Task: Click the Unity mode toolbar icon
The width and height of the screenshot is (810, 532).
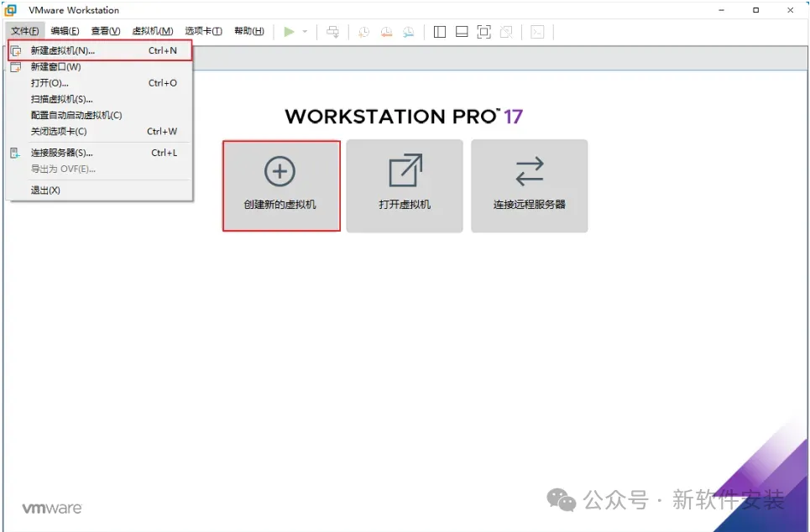Action: click(x=506, y=32)
